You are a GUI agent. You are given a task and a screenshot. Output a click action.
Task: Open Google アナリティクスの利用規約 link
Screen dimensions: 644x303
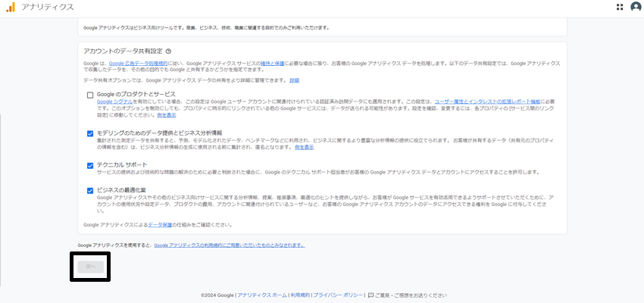(x=229, y=245)
